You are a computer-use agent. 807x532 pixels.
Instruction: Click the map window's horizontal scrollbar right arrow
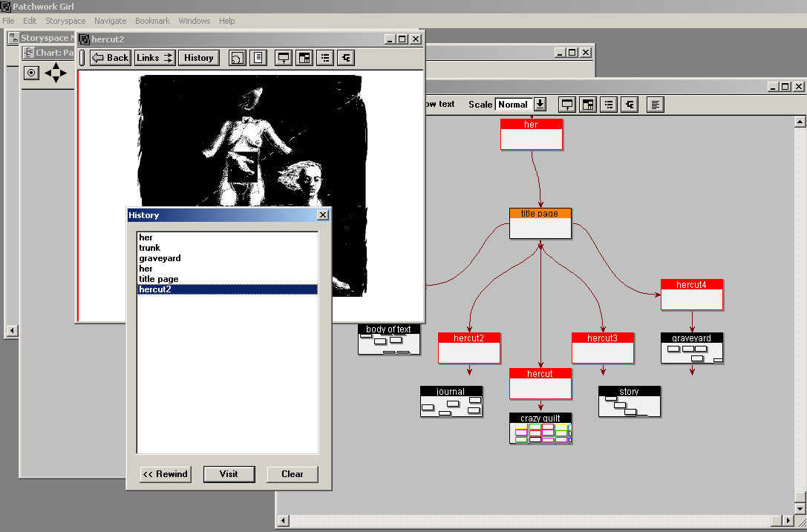(788, 521)
